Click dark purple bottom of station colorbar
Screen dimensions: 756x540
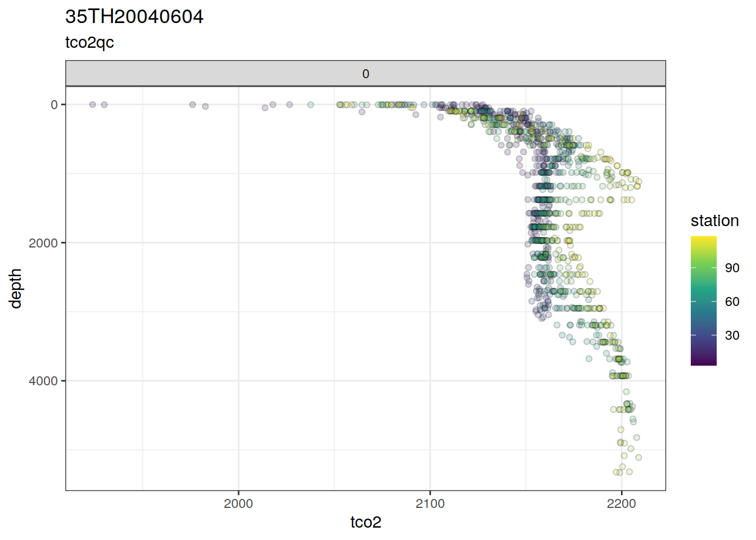pyautogui.click(x=704, y=362)
